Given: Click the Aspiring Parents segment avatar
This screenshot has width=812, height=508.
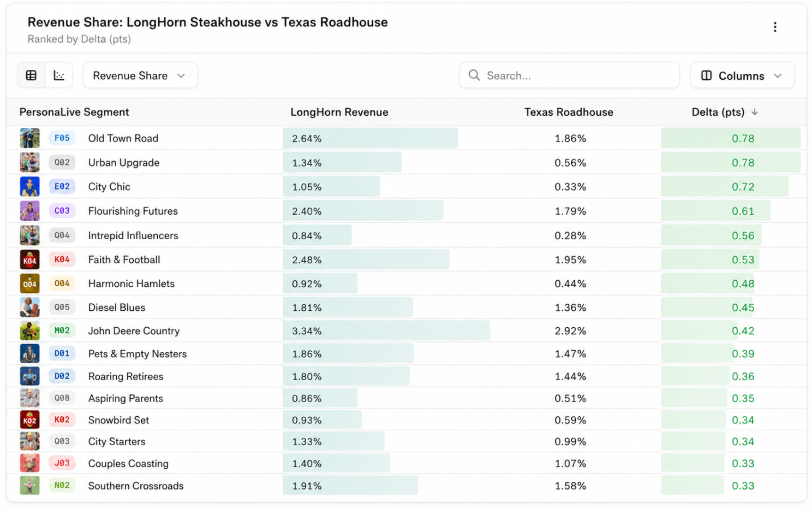Looking at the screenshot, I should click(x=29, y=398).
